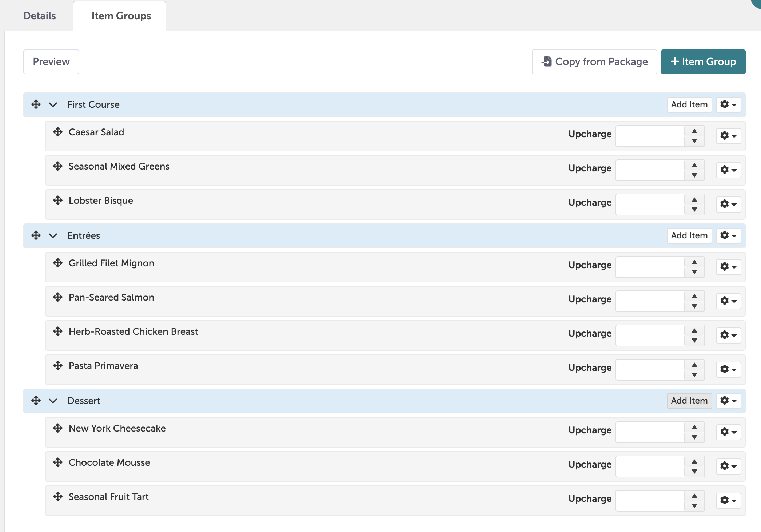Select the Item Groups tab
Viewport: 761px width, 532px height.
click(x=120, y=16)
